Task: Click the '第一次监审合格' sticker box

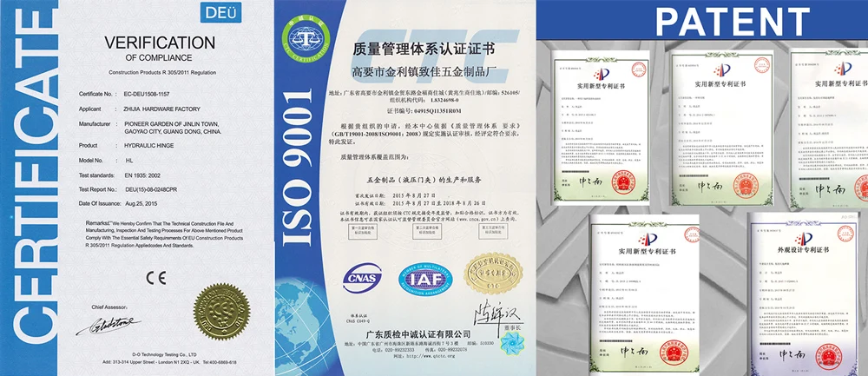Action: click(x=364, y=232)
